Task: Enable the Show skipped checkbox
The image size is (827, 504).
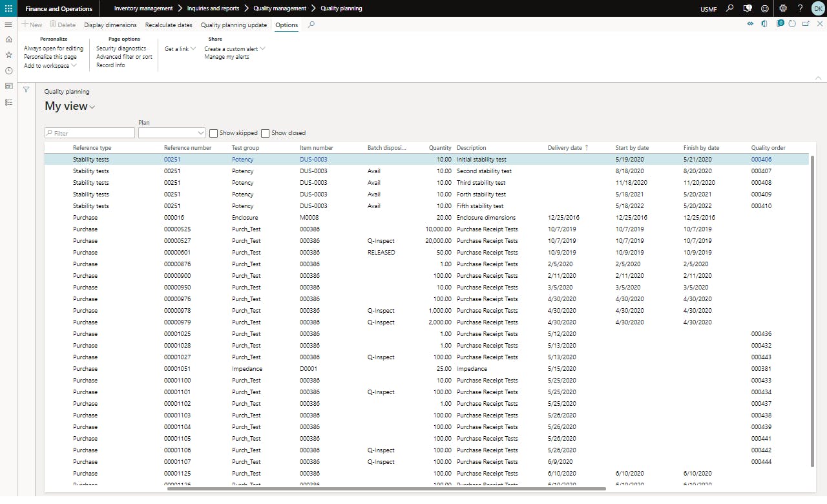Action: [x=214, y=133]
